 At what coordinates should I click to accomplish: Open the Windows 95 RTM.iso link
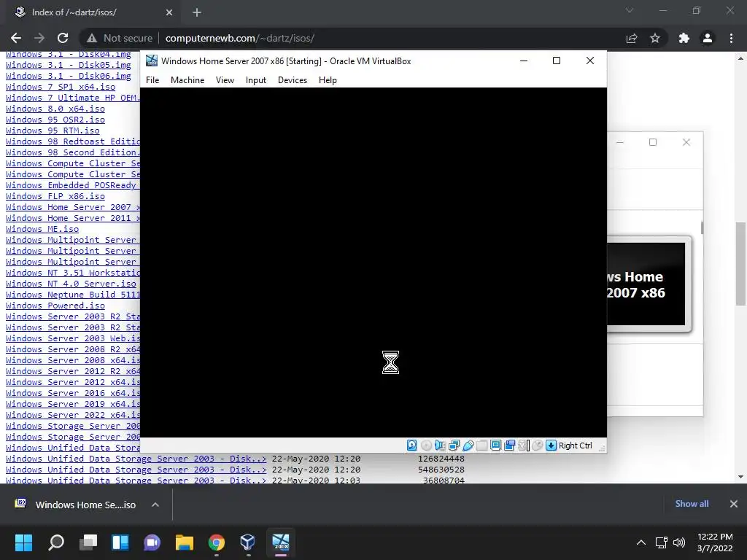click(53, 131)
